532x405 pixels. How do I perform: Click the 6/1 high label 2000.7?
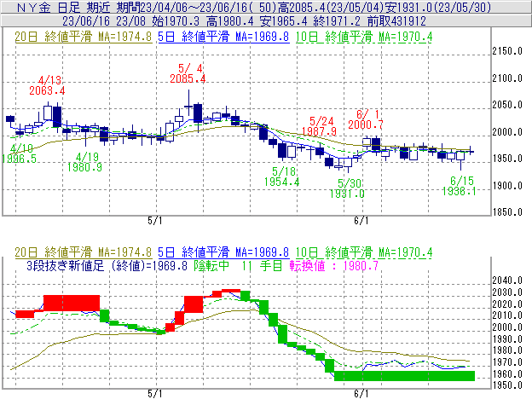tap(366, 124)
